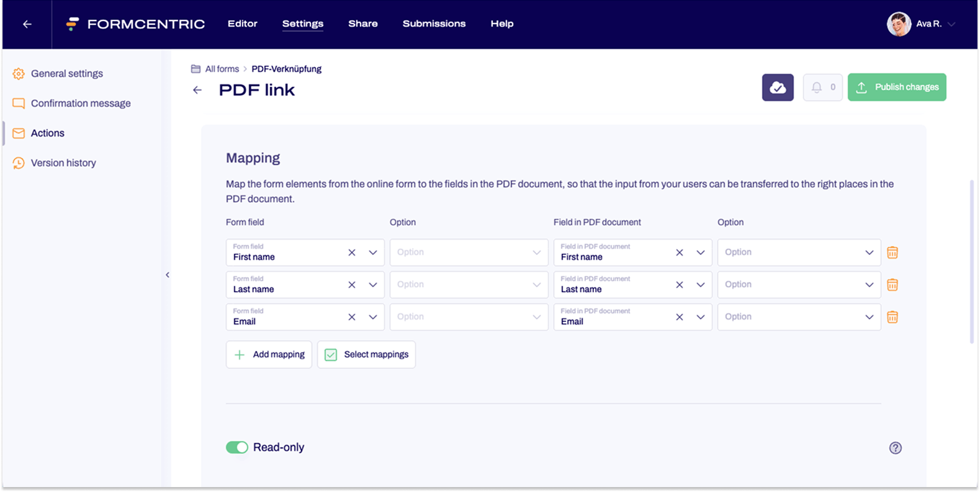Clear the Last name PDF field selection
This screenshot has height=492, width=980.
coord(680,285)
